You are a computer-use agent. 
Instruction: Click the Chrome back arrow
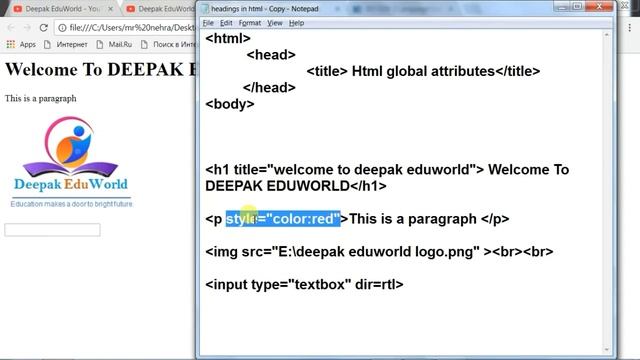click(x=11, y=28)
